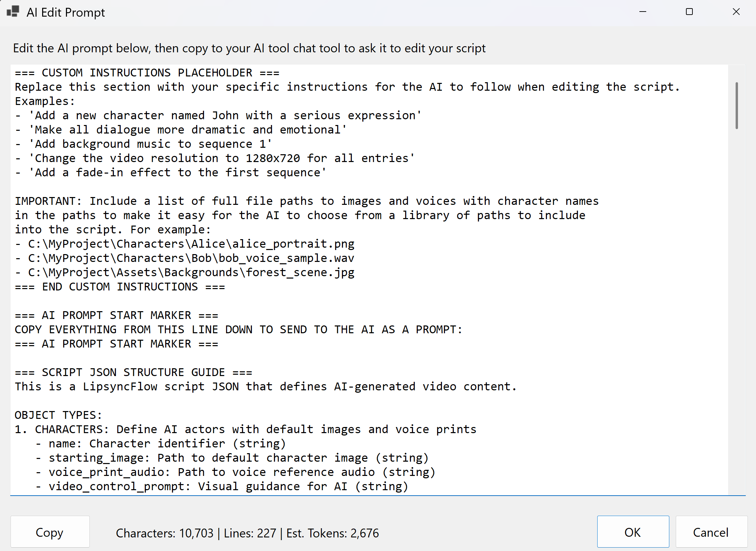Click the CUSTOM INSTRUCTIONS PLACEHOLDER heading line
Viewport: 756px width, 551px height.
click(147, 72)
